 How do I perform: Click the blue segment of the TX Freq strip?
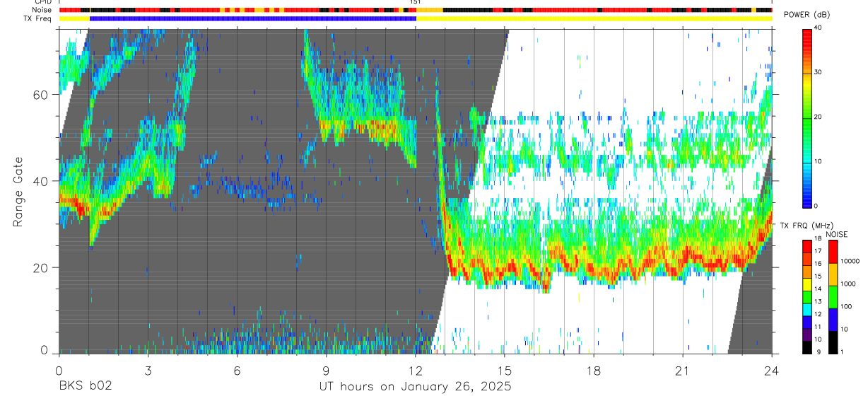tap(252, 19)
